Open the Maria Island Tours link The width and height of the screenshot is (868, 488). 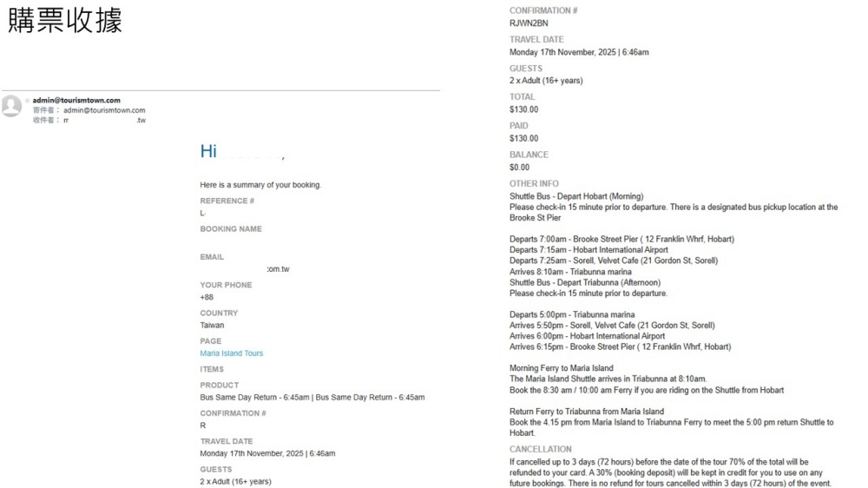(x=231, y=353)
